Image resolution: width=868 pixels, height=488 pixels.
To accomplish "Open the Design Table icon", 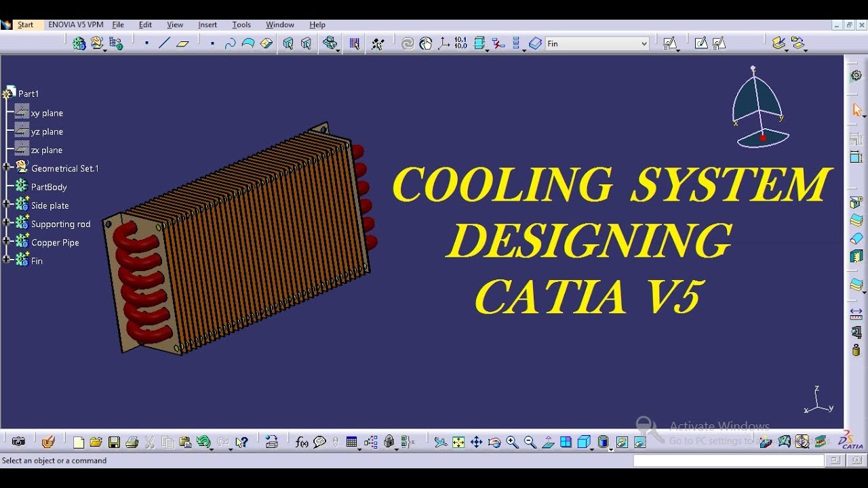I will click(351, 443).
